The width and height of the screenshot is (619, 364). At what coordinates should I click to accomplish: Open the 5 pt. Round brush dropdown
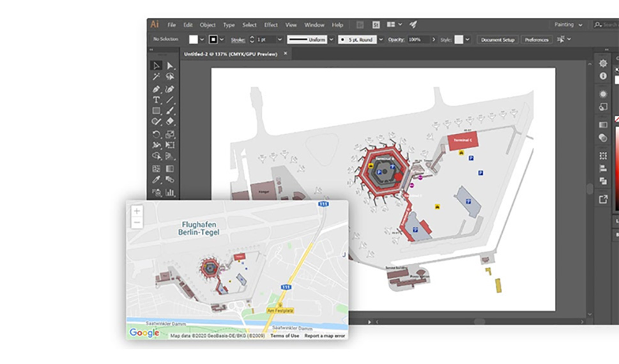click(381, 40)
